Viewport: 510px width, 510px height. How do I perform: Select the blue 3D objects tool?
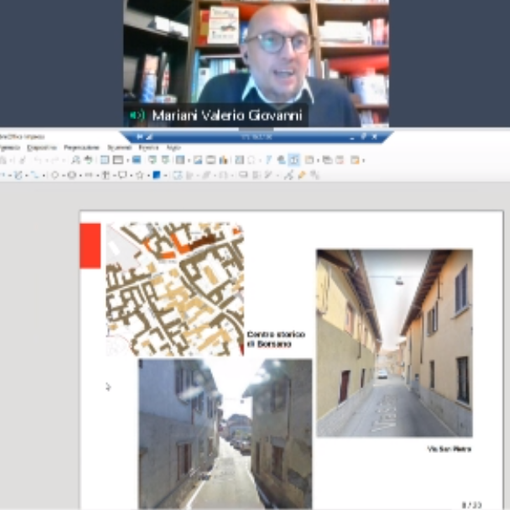156,175
